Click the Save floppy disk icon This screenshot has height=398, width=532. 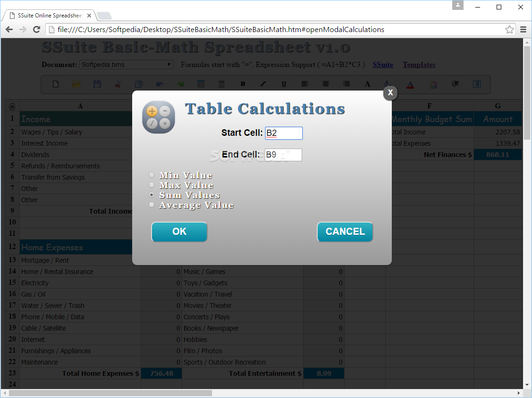pyautogui.click(x=97, y=84)
